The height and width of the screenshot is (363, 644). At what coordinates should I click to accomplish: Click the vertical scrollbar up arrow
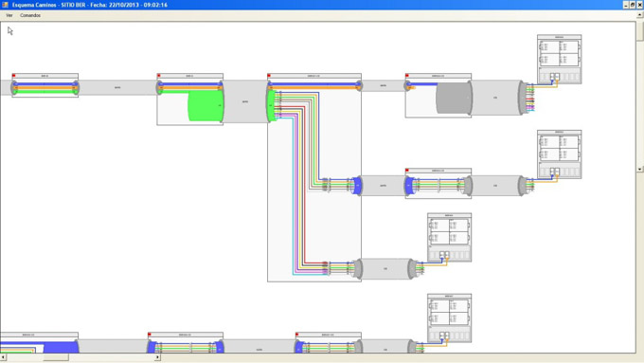640,14
